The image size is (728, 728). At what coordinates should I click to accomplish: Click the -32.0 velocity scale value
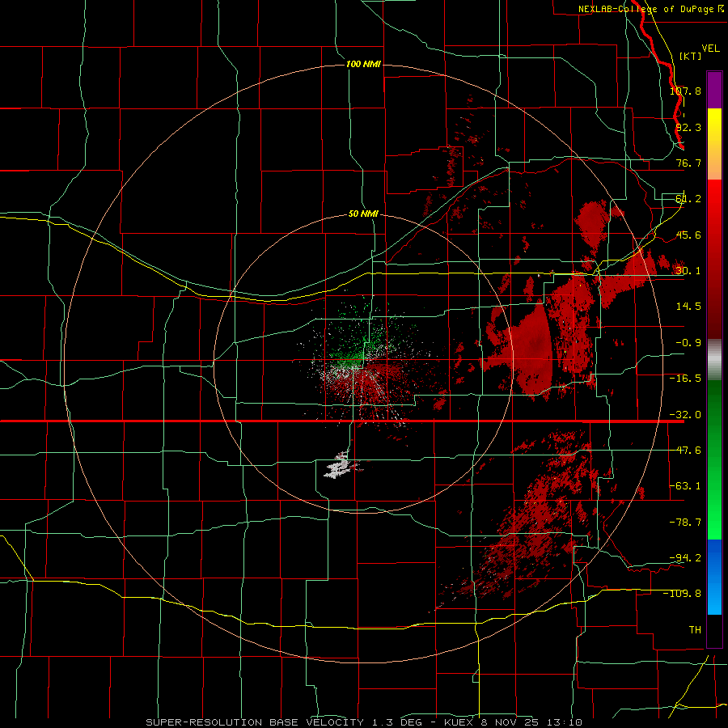click(x=685, y=415)
